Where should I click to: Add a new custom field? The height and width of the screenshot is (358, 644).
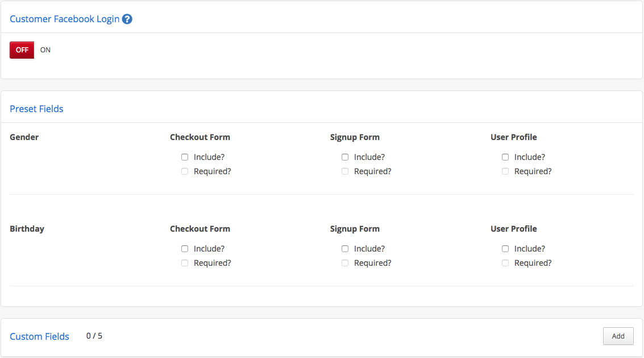click(618, 336)
